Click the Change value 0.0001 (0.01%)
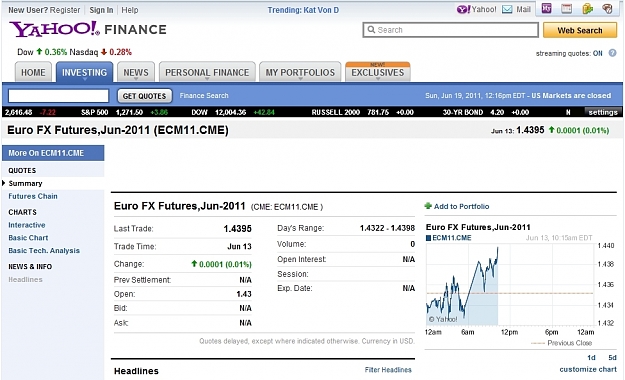Image resolution: width=625 pixels, height=380 pixels. [221, 264]
